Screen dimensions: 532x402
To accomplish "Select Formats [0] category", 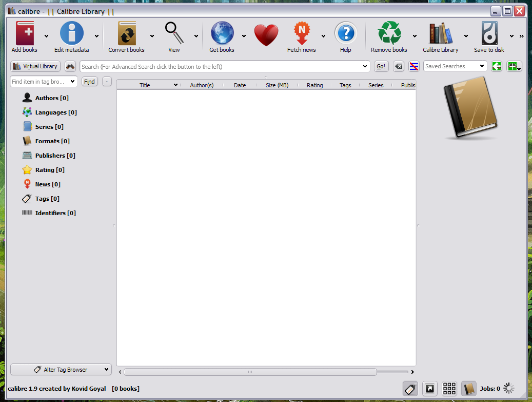I will [x=53, y=141].
